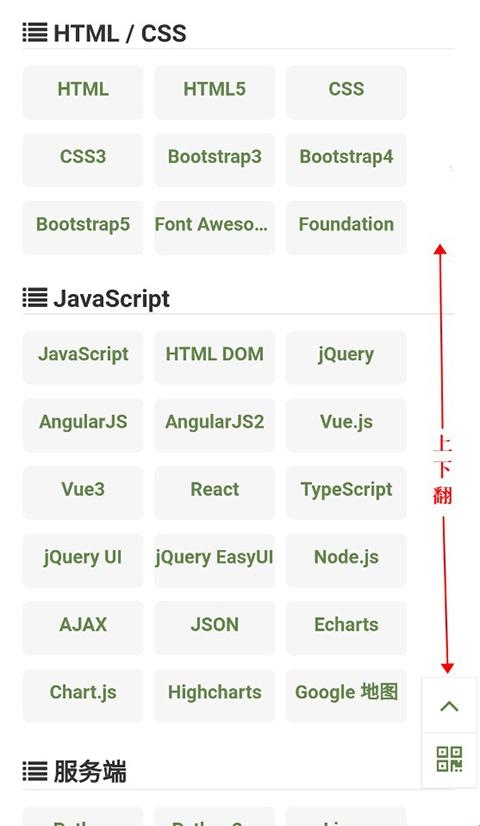The height and width of the screenshot is (826, 480).
Task: Open the React tutorial tile
Action: tap(214, 492)
